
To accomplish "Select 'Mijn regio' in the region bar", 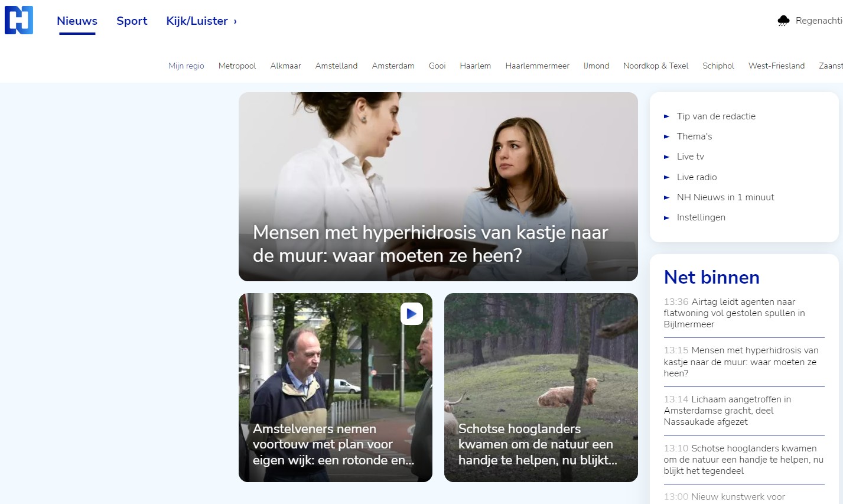I will [x=186, y=66].
